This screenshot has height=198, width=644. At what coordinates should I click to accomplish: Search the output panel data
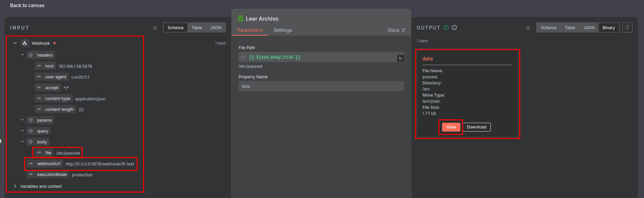click(528, 28)
